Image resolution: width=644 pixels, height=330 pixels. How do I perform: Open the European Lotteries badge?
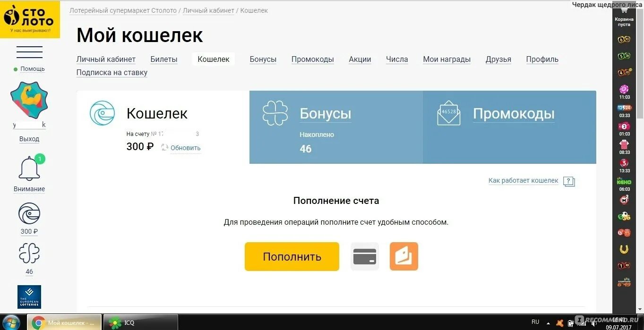(x=29, y=296)
